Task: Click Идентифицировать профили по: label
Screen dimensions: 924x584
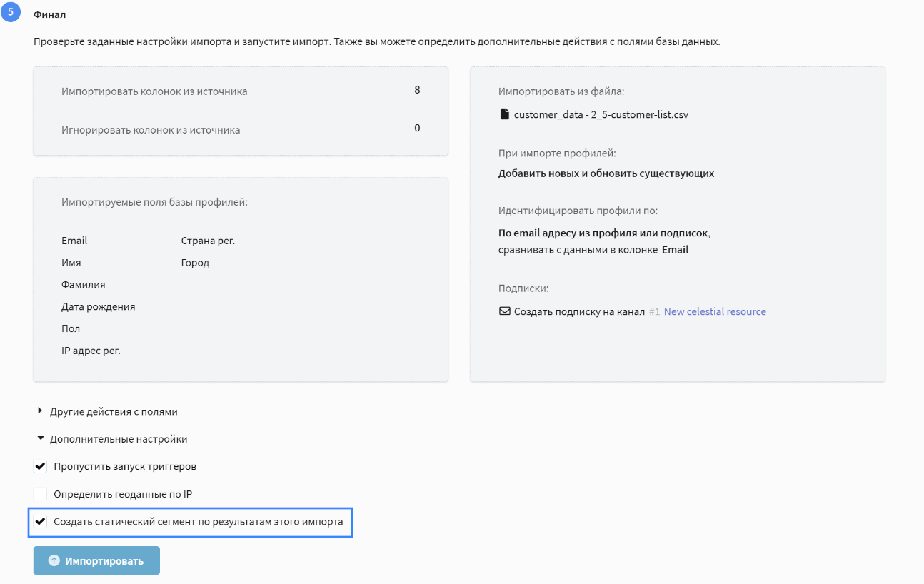Action: 578,211
